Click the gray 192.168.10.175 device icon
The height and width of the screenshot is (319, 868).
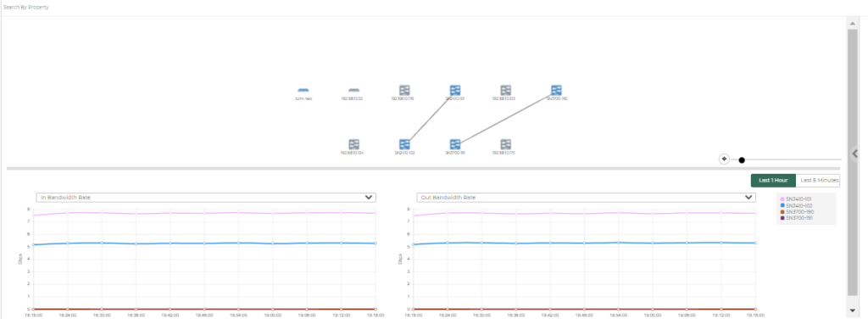[x=506, y=144]
